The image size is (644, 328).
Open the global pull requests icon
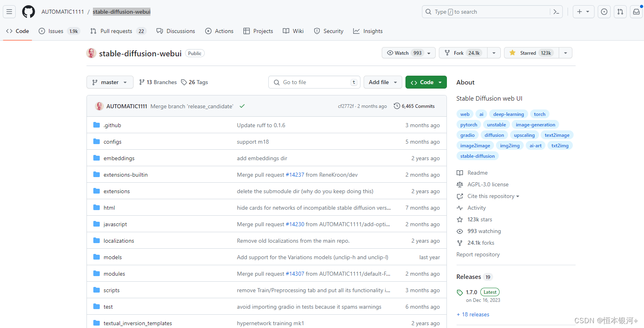click(620, 12)
